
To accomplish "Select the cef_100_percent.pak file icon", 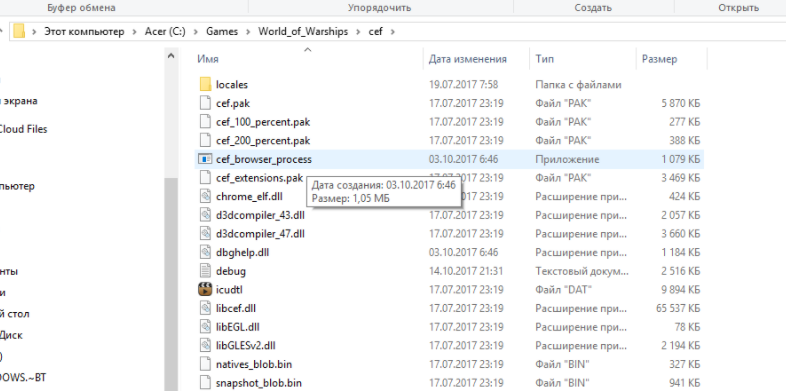I will coord(205,122).
